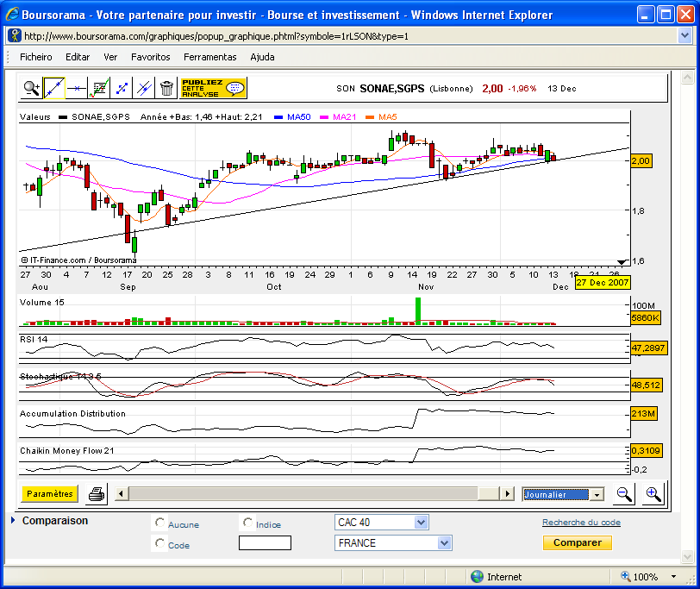Click the MA50 legend label
700x589 pixels.
pyautogui.click(x=298, y=117)
